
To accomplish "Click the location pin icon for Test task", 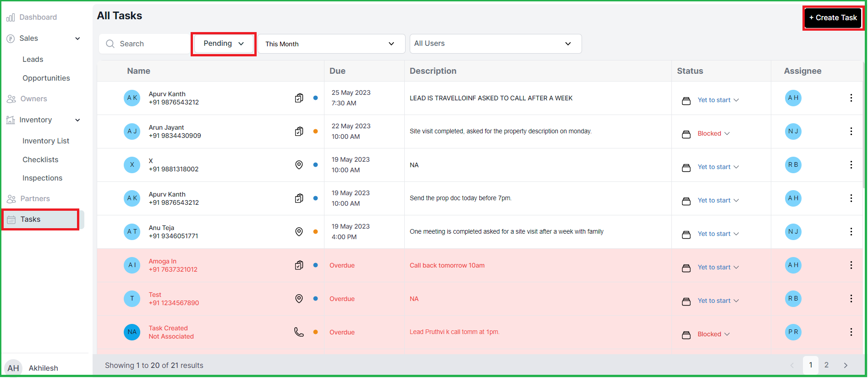I will pyautogui.click(x=299, y=299).
